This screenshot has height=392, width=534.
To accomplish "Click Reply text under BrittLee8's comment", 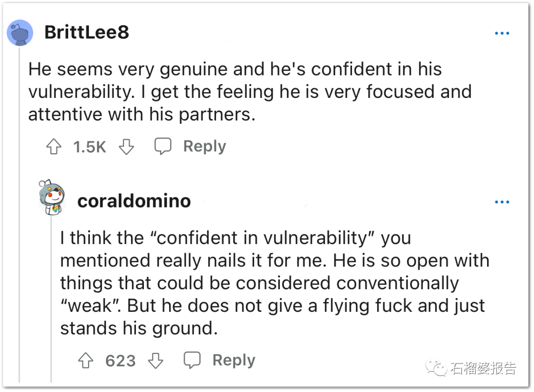I will (x=205, y=146).
